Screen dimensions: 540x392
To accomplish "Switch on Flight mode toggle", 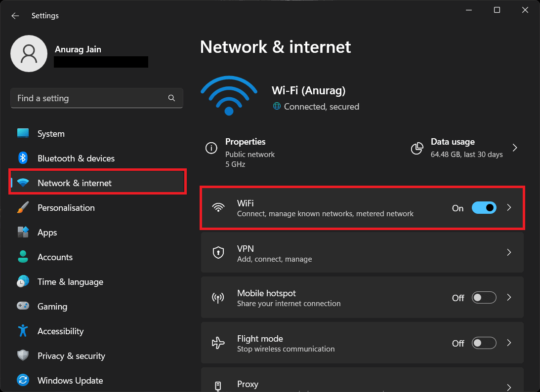I will pos(484,343).
